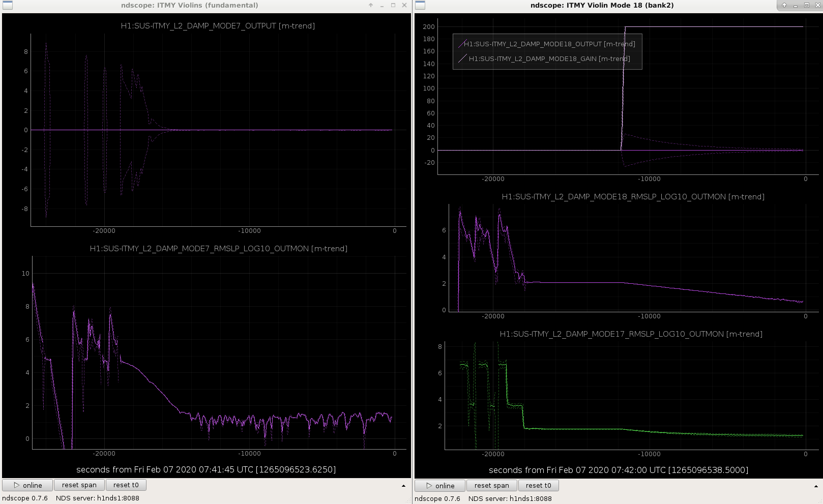Click MODE18 legend line color sample
This screenshot has width=823, height=504.
pyautogui.click(x=462, y=44)
